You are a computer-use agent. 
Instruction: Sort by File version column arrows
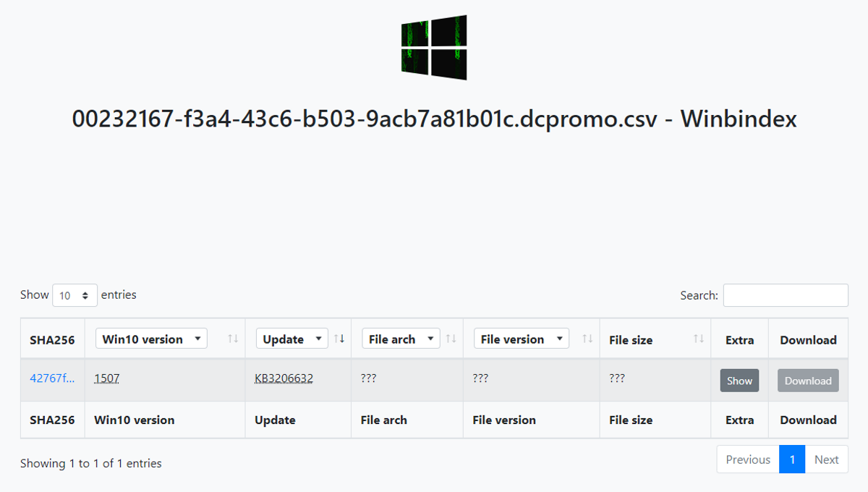[587, 339]
